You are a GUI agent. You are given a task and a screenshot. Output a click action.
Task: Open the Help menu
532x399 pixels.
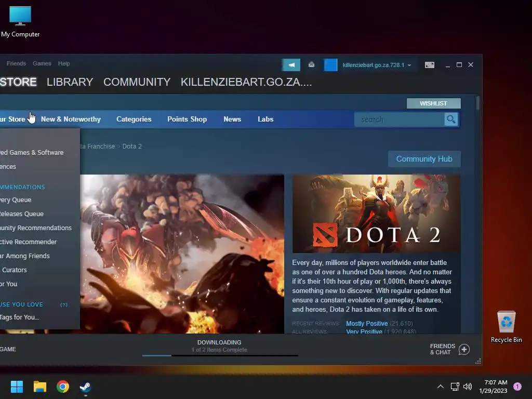[64, 63]
